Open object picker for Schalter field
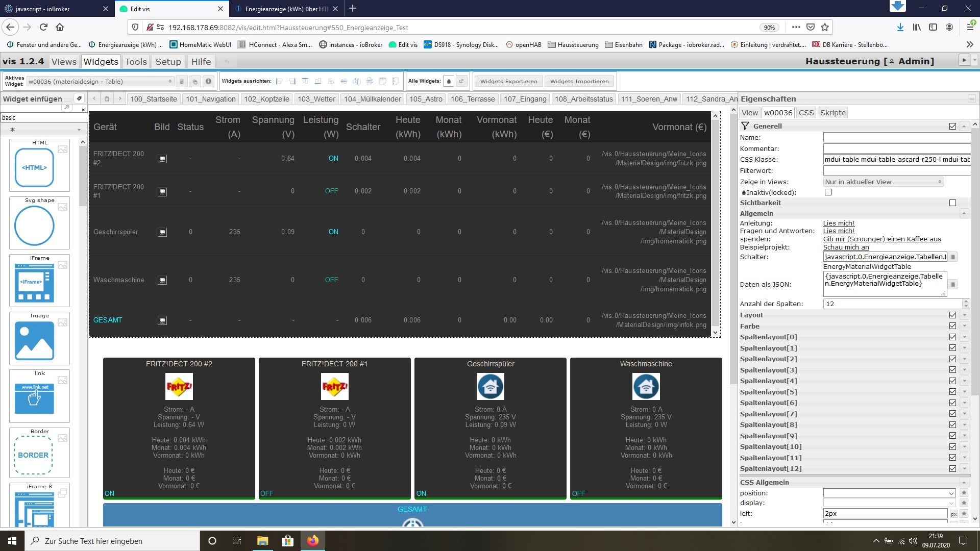The width and height of the screenshot is (980, 551). point(952,257)
